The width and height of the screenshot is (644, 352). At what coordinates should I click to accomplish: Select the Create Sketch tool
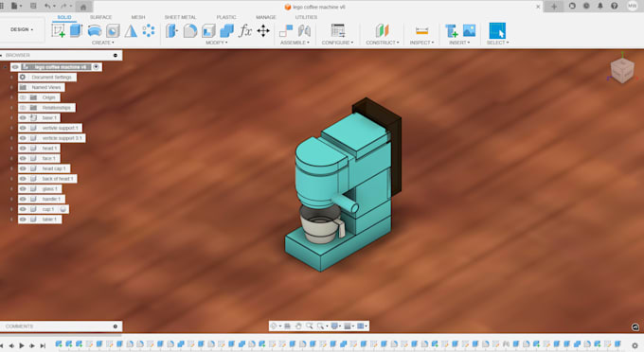pyautogui.click(x=58, y=31)
